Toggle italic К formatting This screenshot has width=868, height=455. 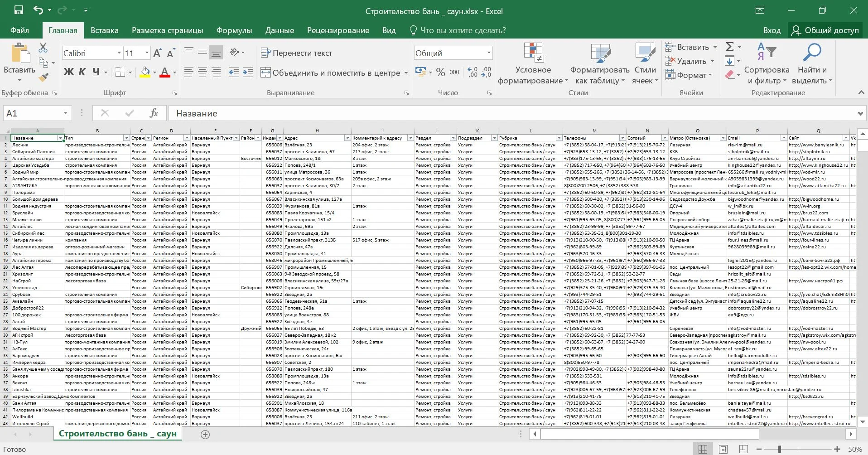82,72
